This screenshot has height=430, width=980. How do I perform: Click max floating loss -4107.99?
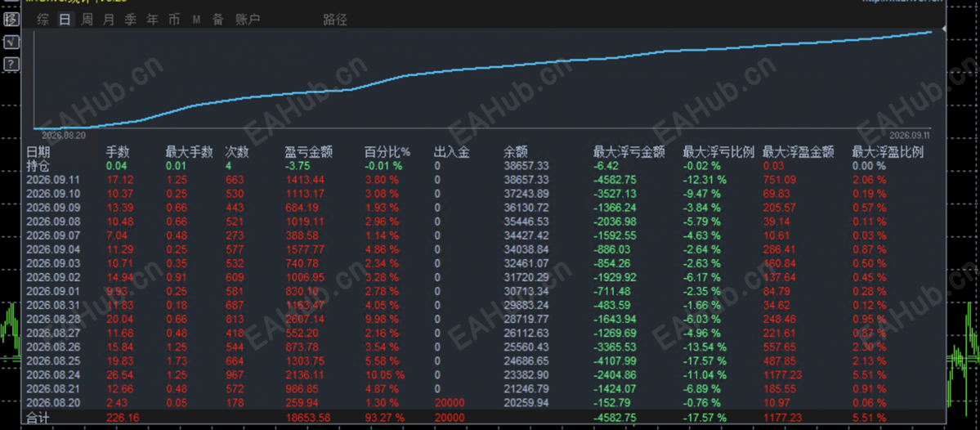[x=615, y=360]
